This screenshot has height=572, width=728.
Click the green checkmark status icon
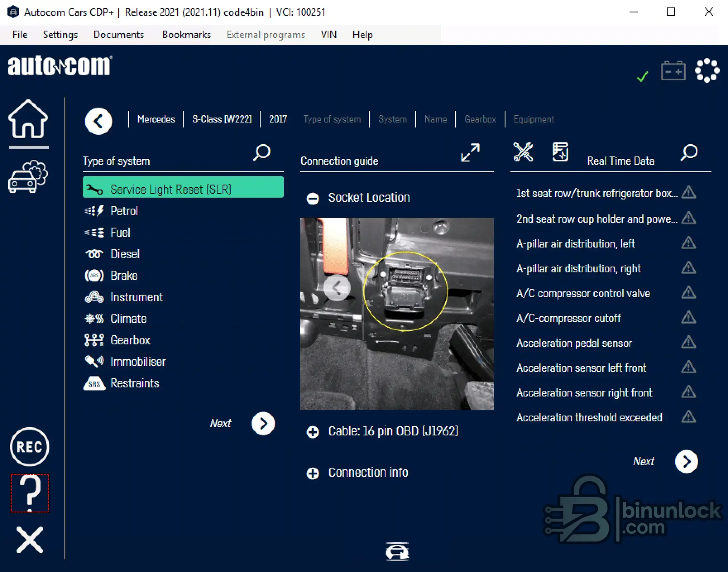click(642, 77)
